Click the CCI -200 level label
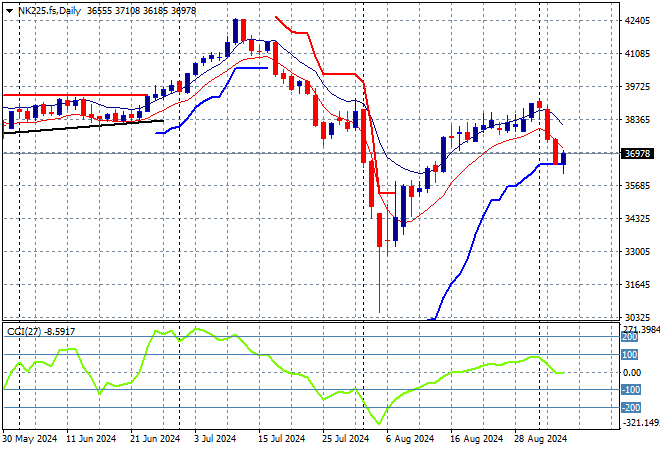 click(x=631, y=407)
